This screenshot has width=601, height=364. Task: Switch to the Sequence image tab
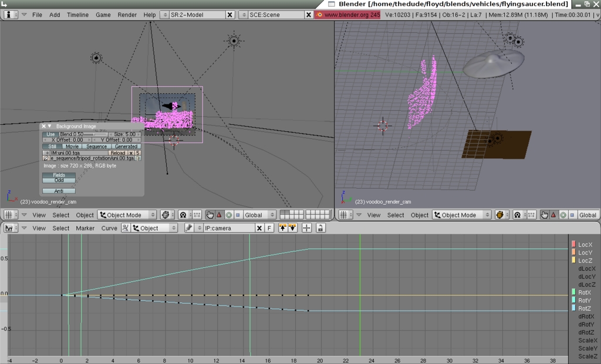pyautogui.click(x=96, y=146)
